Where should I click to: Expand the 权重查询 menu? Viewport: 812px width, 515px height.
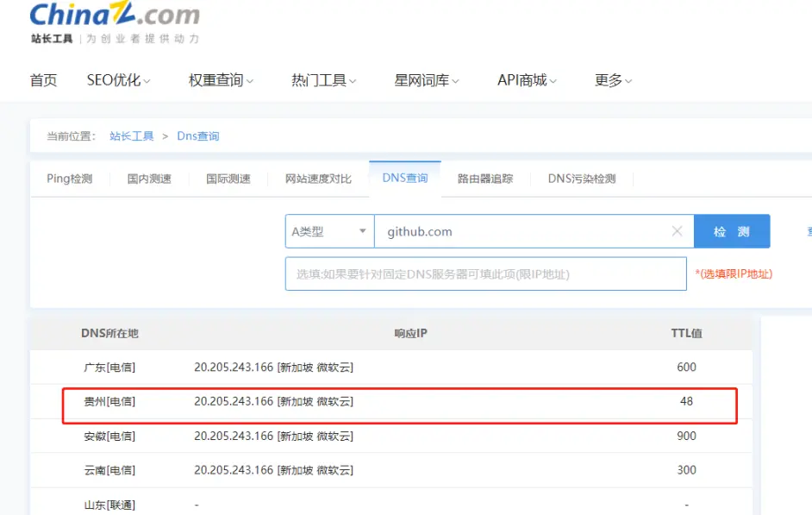tap(222, 80)
